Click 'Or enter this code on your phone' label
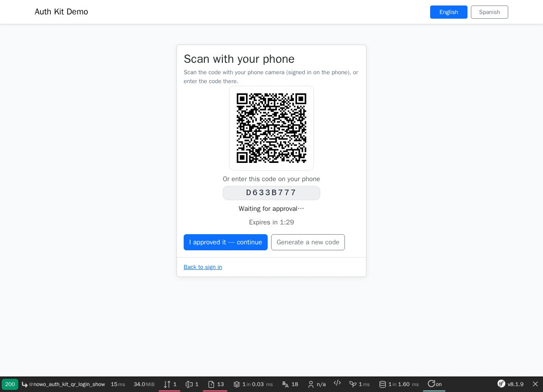The width and height of the screenshot is (543, 392). [271, 179]
